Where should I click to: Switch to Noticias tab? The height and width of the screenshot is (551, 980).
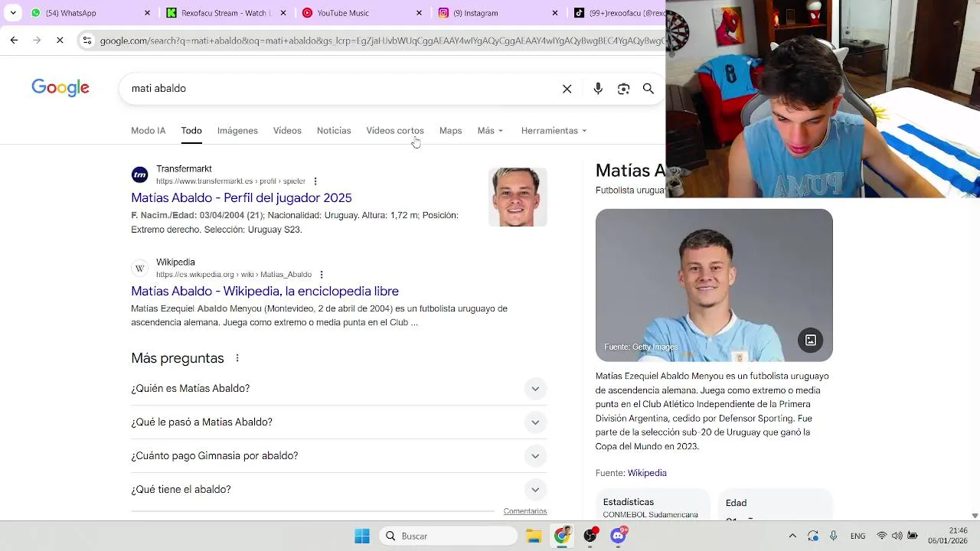pyautogui.click(x=334, y=131)
